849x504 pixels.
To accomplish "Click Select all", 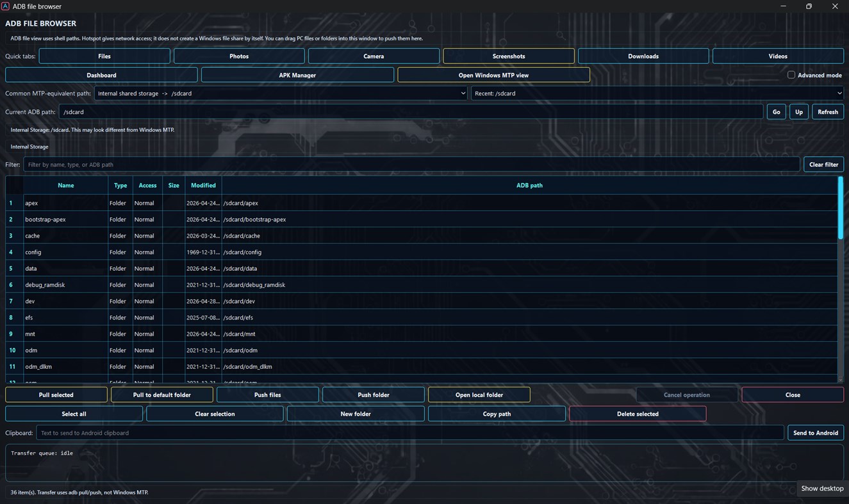I will coord(74,414).
